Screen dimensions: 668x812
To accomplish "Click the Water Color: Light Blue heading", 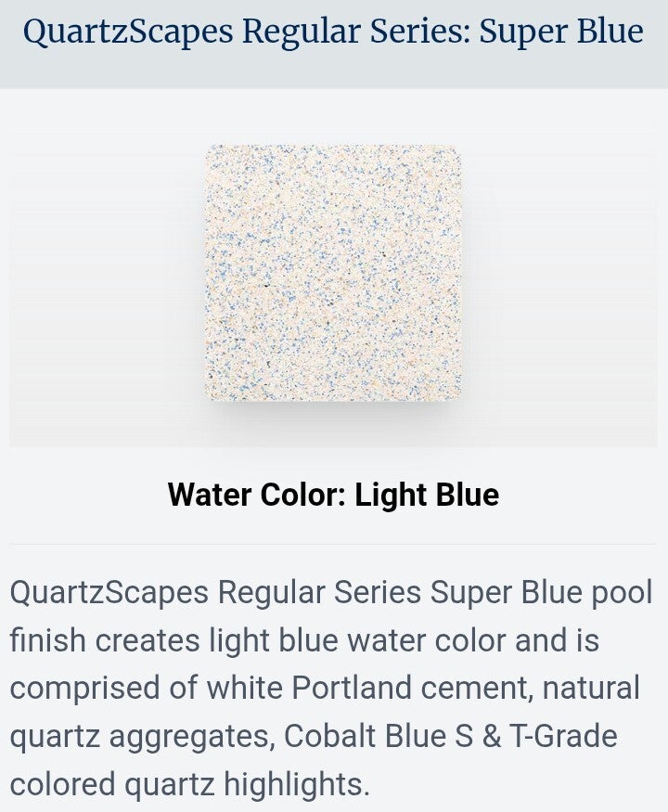I will [333, 495].
